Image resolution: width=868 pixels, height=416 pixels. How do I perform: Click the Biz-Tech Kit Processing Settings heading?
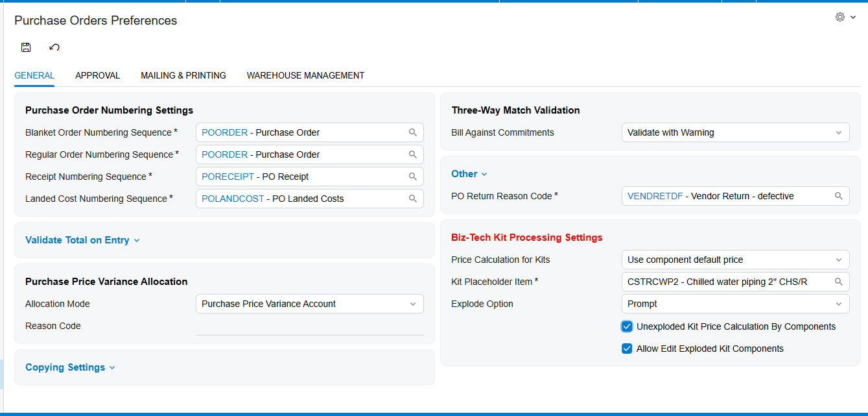(527, 238)
